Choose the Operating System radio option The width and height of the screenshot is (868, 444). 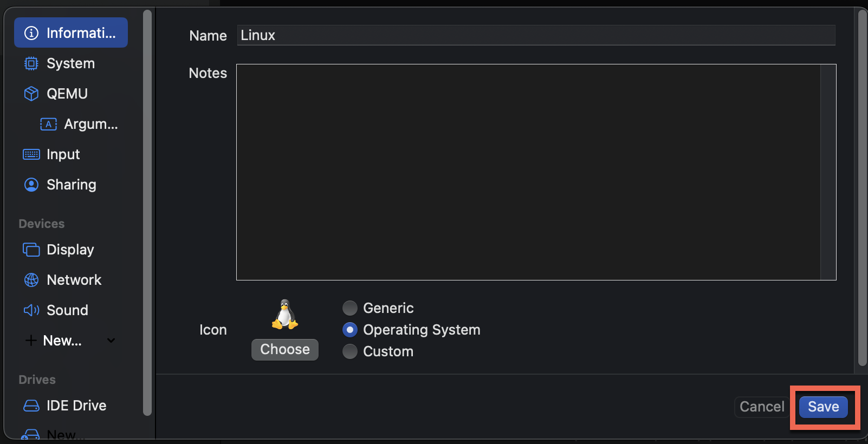[350, 330]
